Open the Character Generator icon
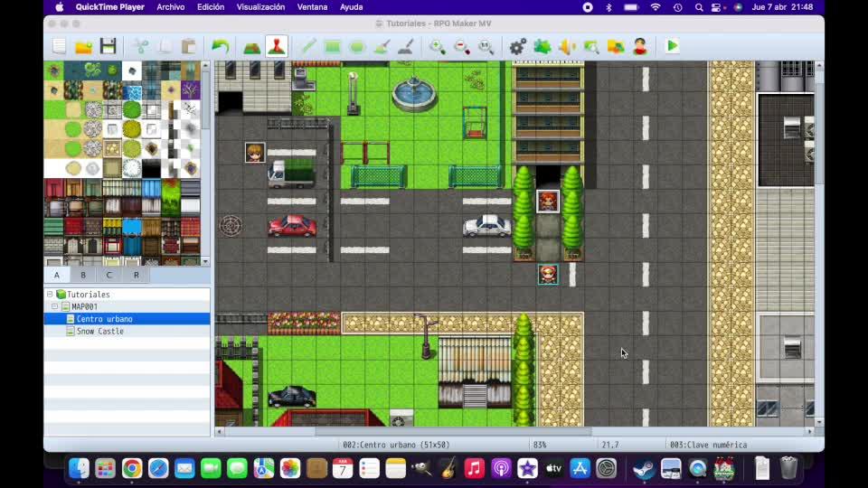This screenshot has height=488, width=868. coord(640,46)
